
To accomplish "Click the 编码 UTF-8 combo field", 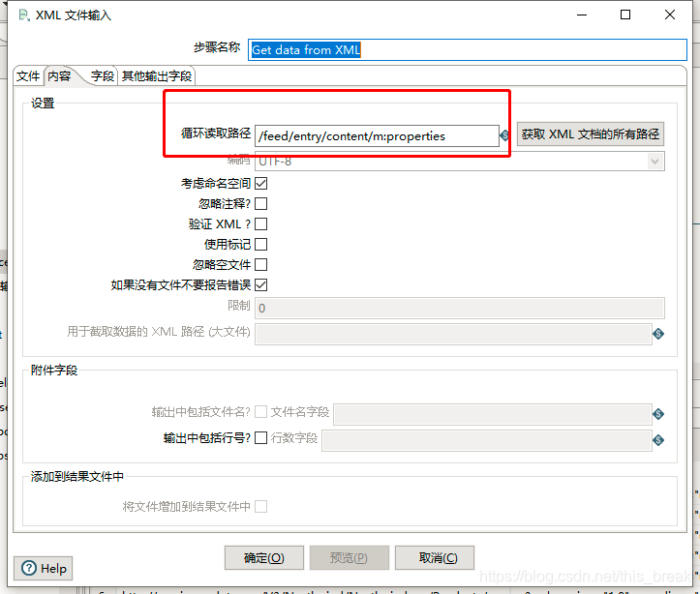I will pos(459,162).
